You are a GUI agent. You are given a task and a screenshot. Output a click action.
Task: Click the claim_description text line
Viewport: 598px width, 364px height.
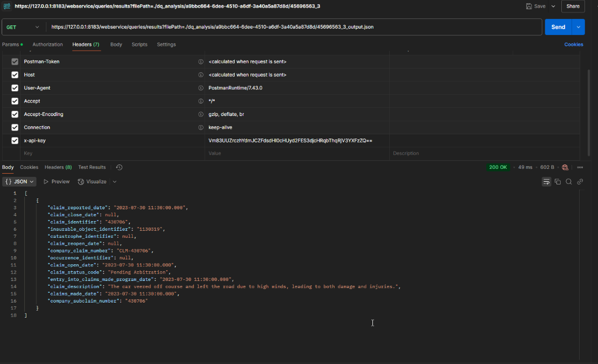pos(223,287)
